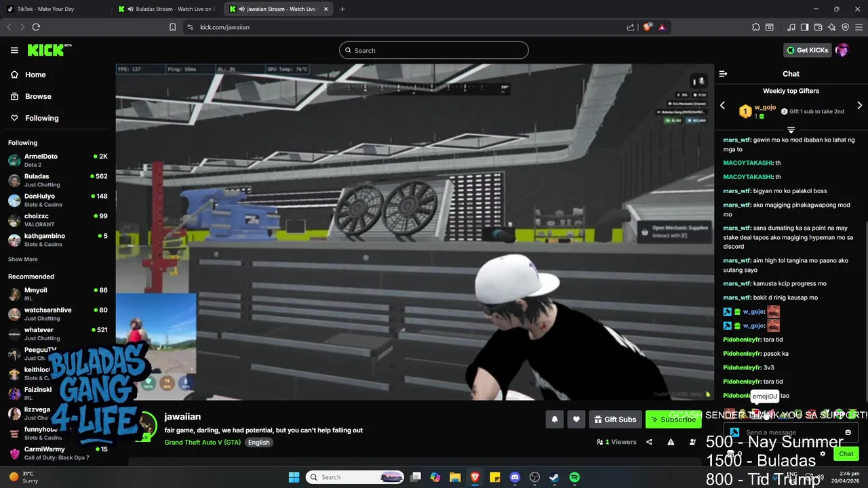Click the Gift Subs button

point(615,420)
